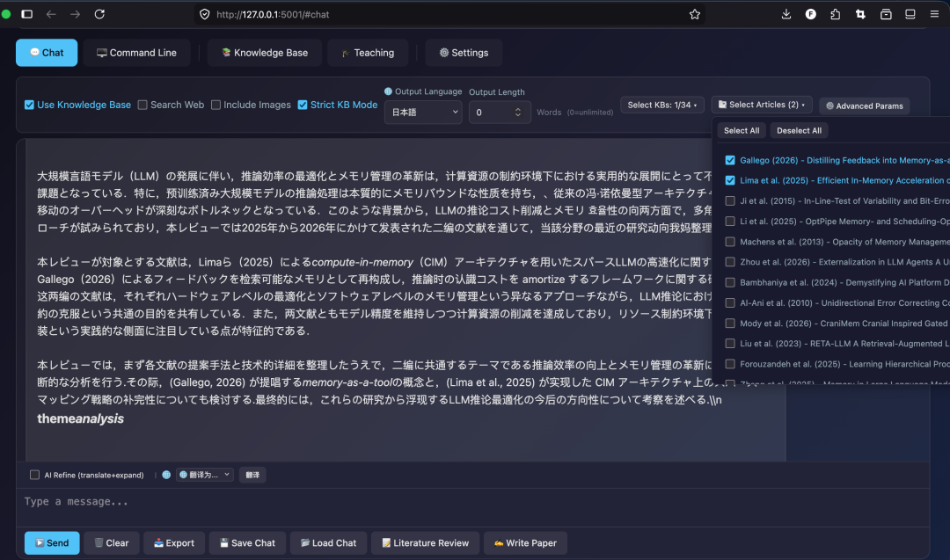Screen dimensions: 950x560
Task: Click the Send button
Action: click(52, 543)
